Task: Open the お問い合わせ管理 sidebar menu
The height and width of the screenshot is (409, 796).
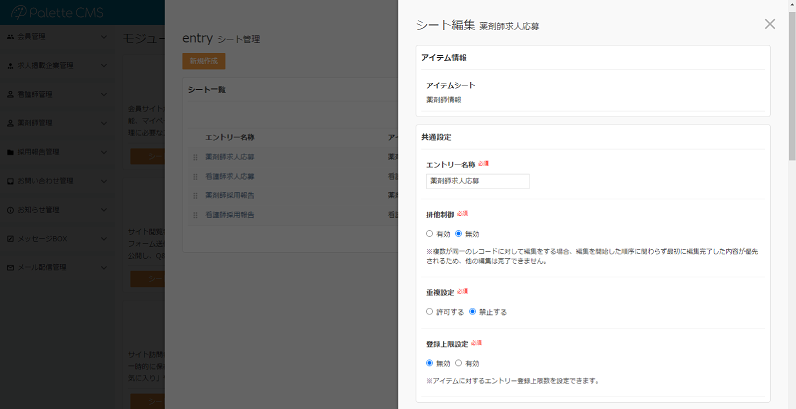Action: coord(57,181)
